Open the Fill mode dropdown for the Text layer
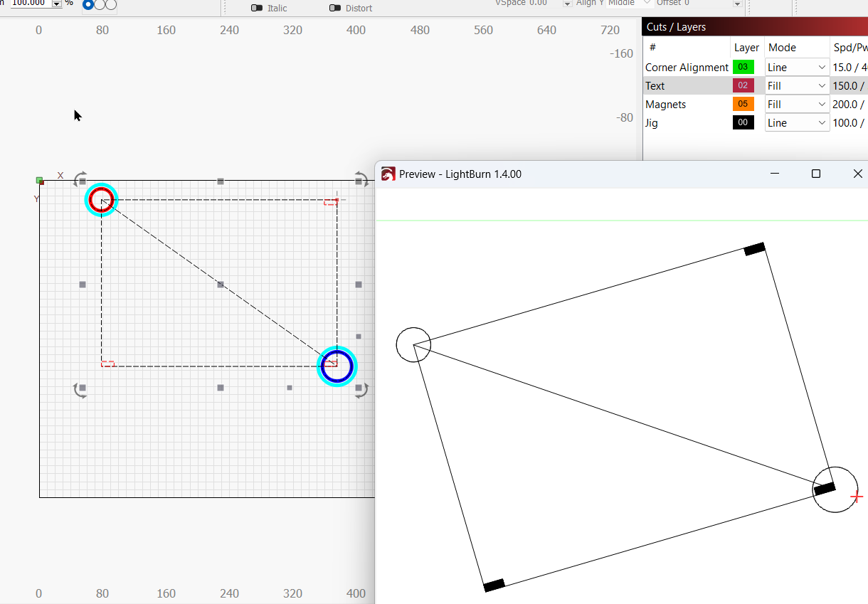 coord(822,85)
